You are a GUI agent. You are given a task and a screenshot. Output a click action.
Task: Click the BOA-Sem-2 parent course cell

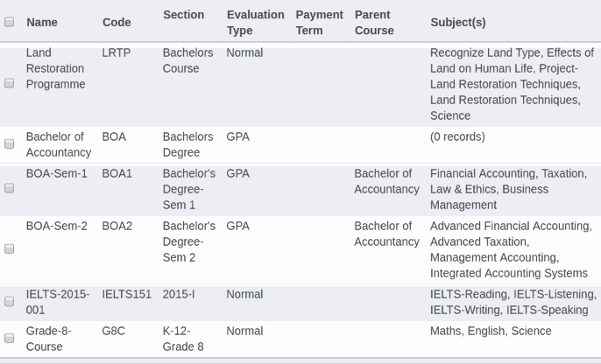386,234
